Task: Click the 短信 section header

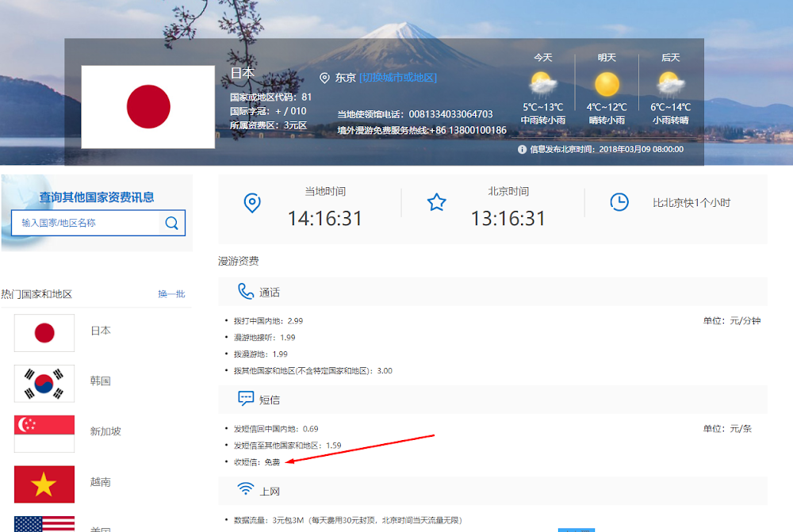Action: (492, 400)
